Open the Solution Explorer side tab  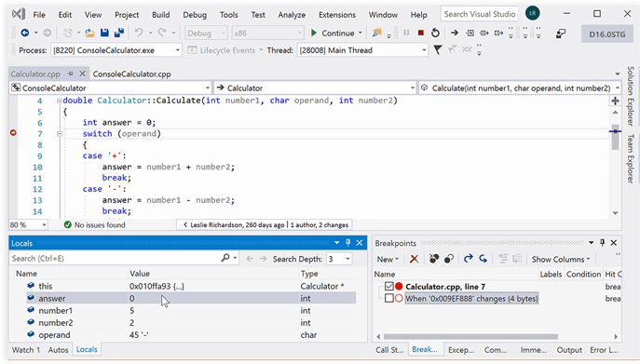631,96
